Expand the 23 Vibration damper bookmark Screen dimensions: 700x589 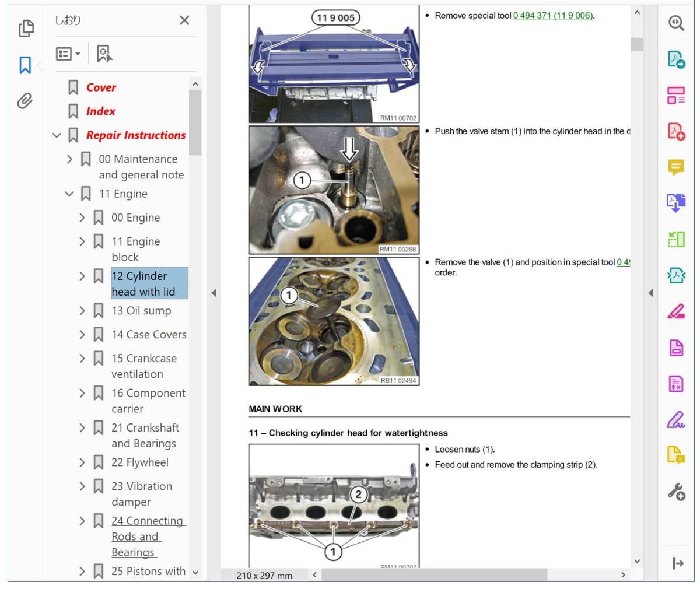(x=82, y=486)
